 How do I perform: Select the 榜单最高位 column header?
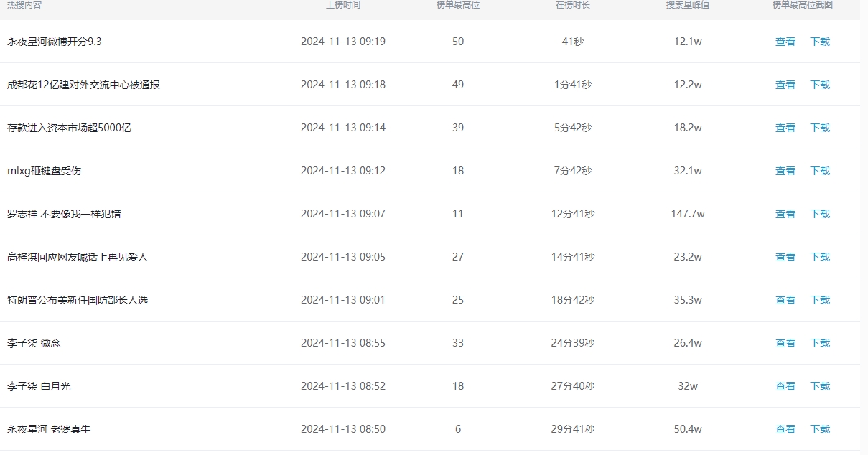(x=458, y=5)
